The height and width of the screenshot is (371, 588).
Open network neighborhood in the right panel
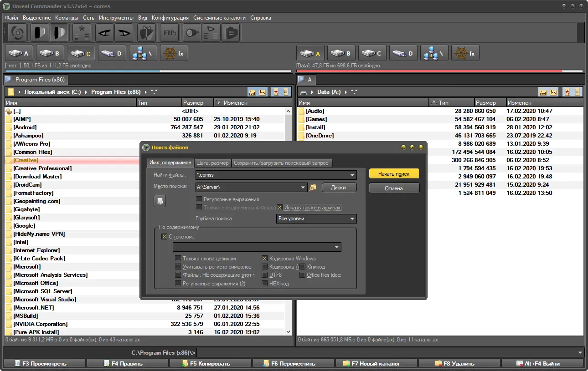pyautogui.click(x=434, y=53)
